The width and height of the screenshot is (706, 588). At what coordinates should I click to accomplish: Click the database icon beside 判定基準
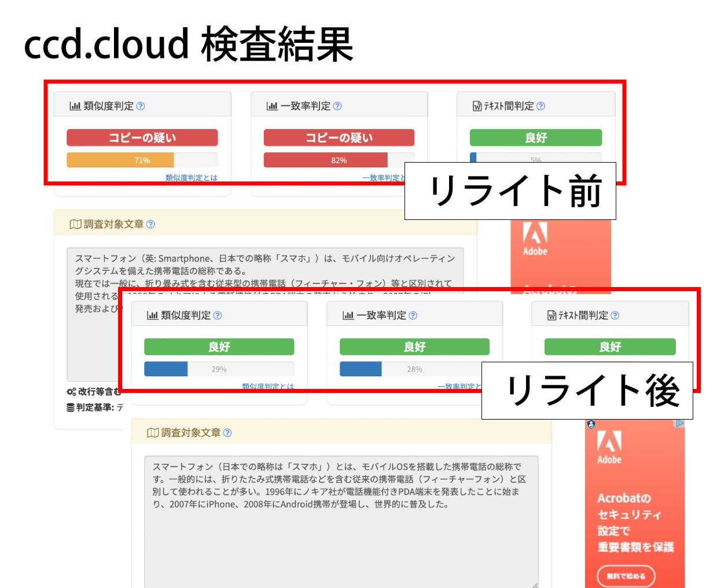pyautogui.click(x=71, y=408)
